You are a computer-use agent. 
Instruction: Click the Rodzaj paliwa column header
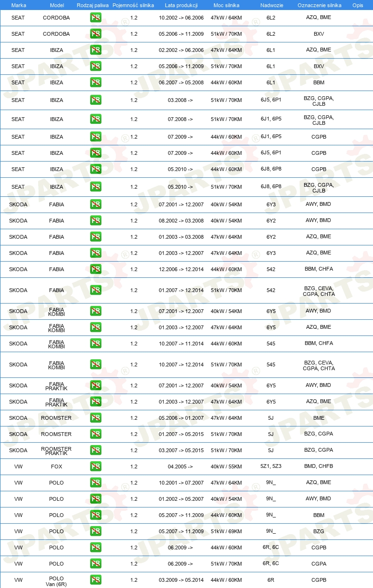[x=93, y=5]
